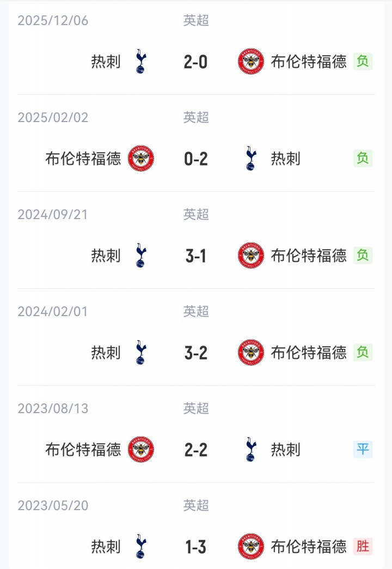Open the 2-0 score from 2025/12/06
The height and width of the screenshot is (569, 392).
click(195, 62)
